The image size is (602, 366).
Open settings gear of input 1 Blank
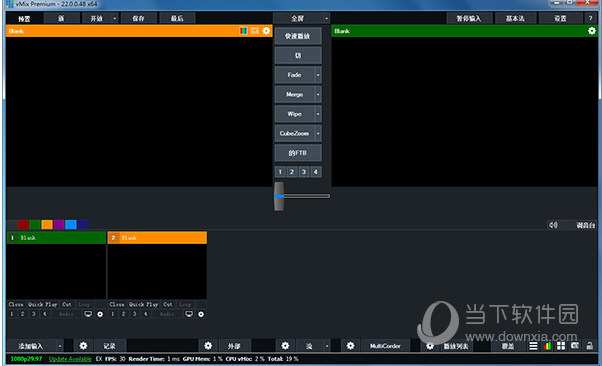coord(100,314)
